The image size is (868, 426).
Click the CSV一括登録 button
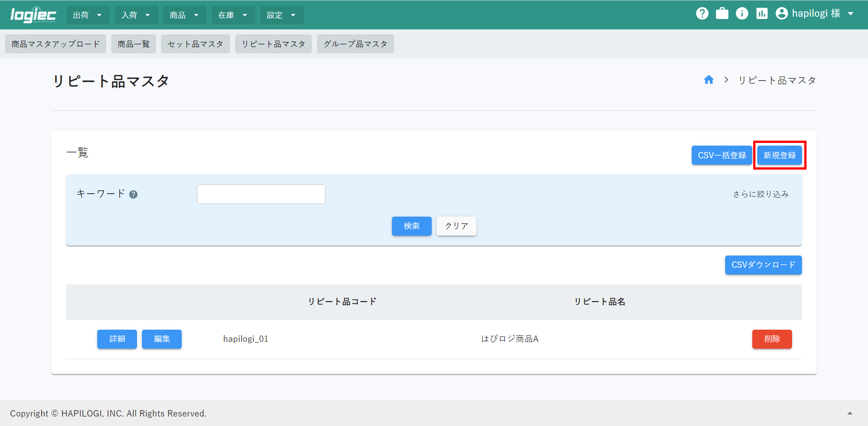coord(722,155)
